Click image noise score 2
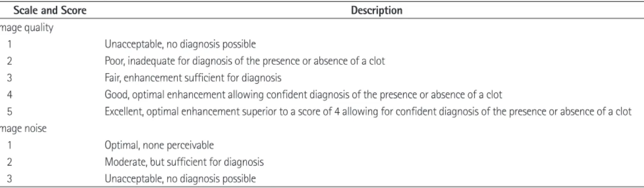This screenshot has height=188, width=644. pos(9,162)
